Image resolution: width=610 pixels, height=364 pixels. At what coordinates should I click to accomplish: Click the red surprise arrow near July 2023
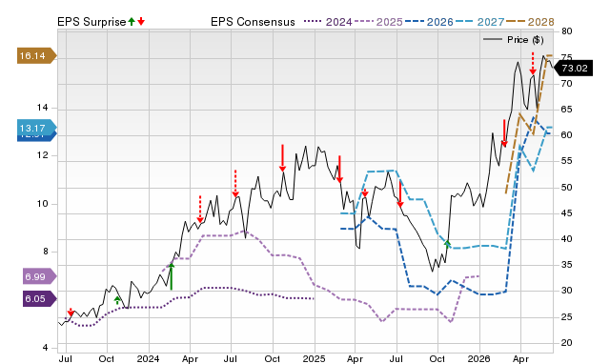[x=71, y=312]
